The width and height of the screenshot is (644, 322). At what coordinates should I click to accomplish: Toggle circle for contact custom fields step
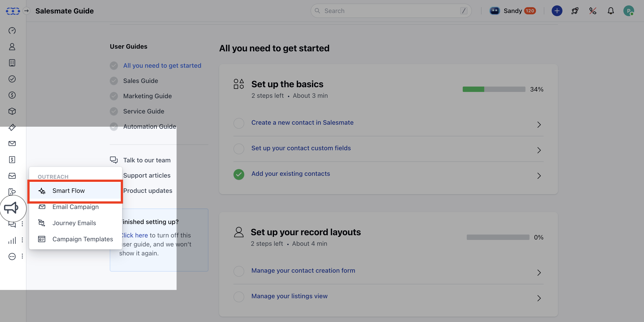[238, 149]
